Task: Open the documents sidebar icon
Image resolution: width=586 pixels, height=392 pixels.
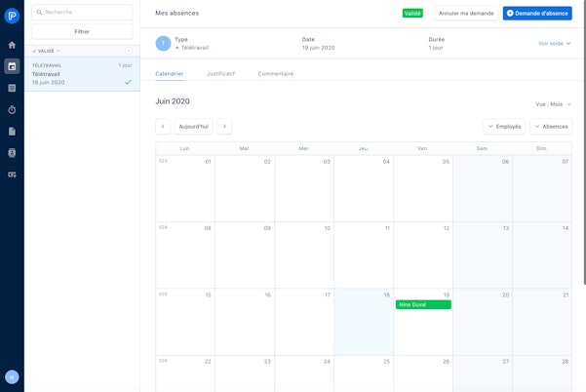Action: tap(12, 132)
